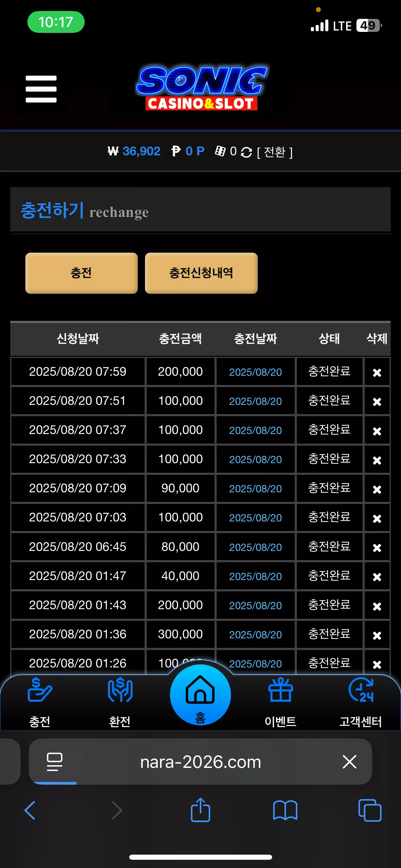Stop page loading with the X button
The width and height of the screenshot is (401, 868).
350,762
